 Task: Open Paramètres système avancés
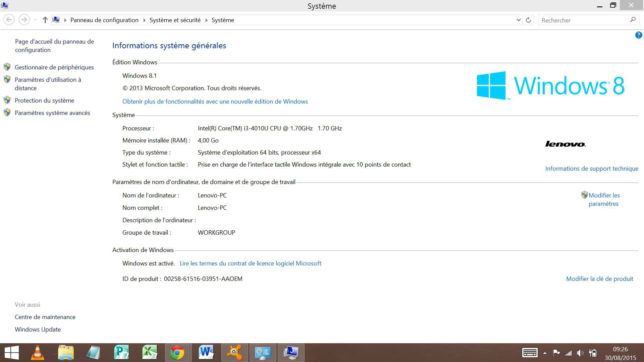tap(52, 113)
